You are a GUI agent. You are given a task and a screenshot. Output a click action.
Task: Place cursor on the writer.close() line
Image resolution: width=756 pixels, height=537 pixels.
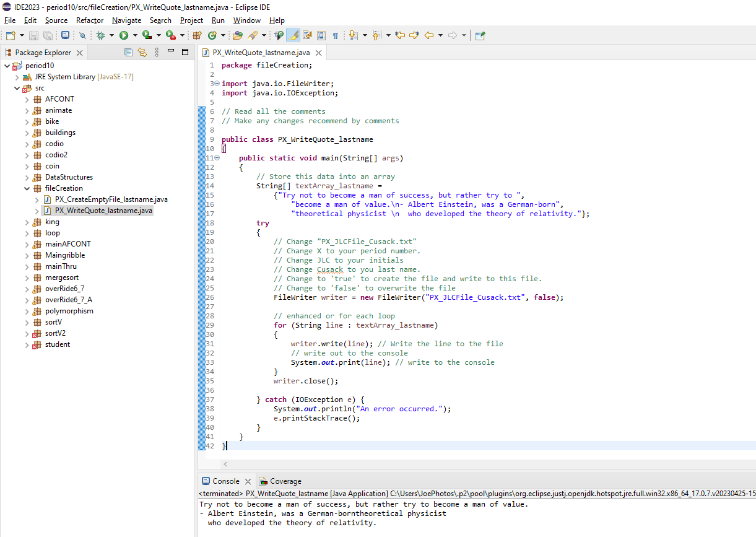(x=306, y=381)
